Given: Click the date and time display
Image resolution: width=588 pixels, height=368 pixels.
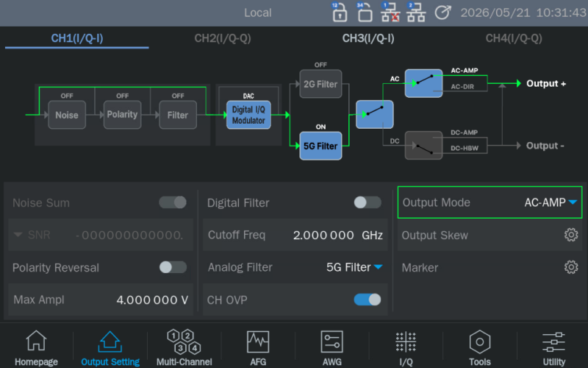Looking at the screenshot, I should (x=523, y=13).
